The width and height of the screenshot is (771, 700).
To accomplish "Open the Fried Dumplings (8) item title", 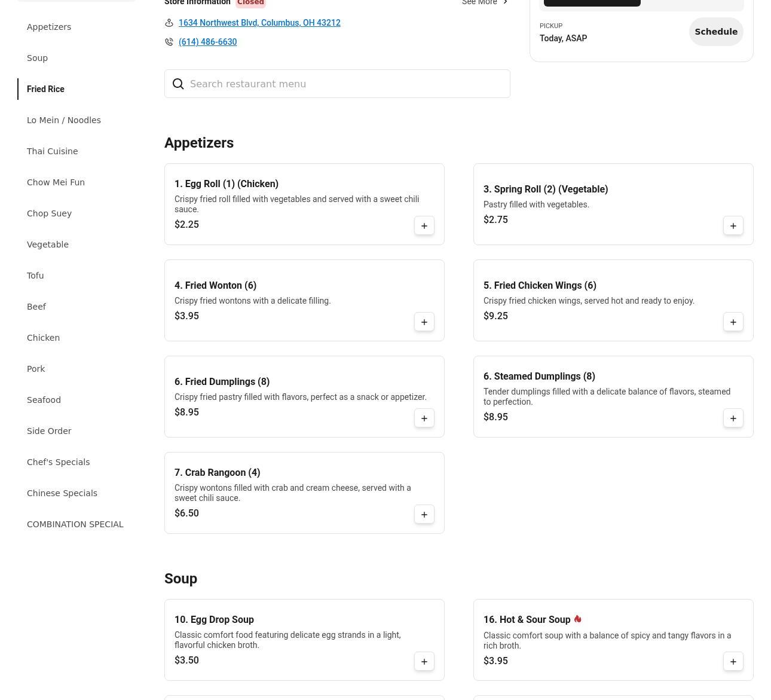I will tap(222, 382).
